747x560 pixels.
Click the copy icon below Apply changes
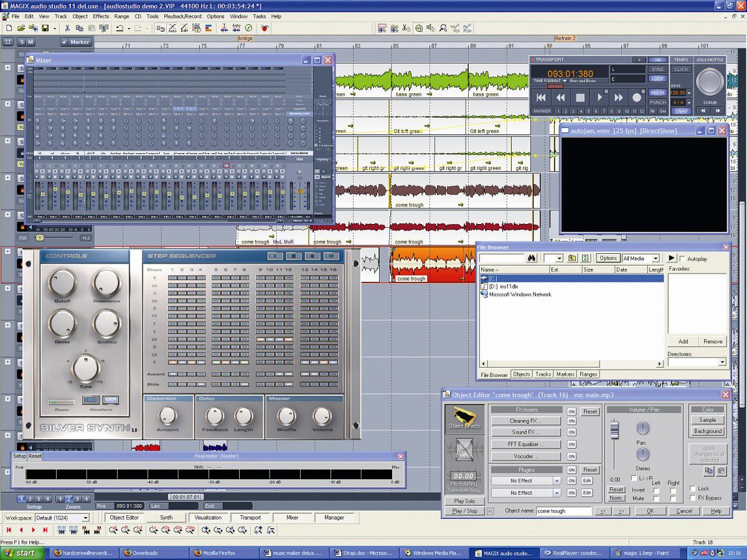(708, 471)
